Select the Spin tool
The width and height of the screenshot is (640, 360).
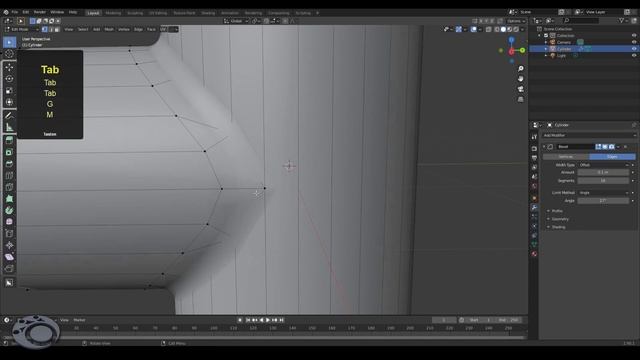click(x=9, y=211)
